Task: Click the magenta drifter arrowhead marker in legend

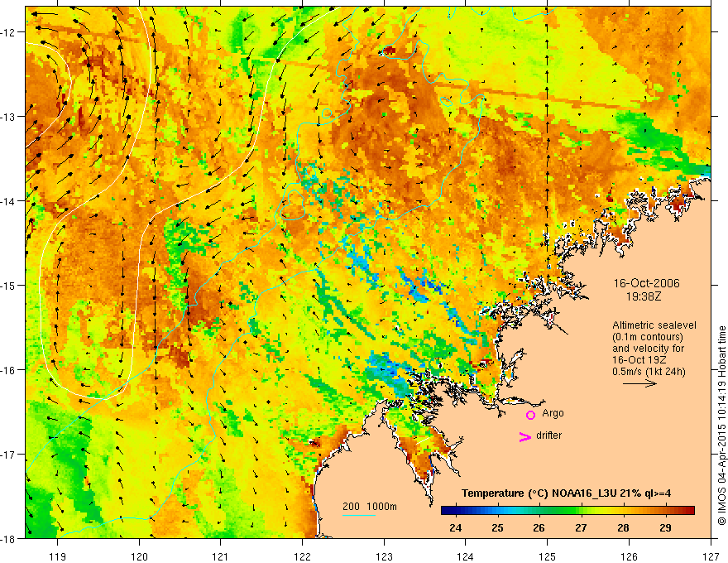Action: pos(525,436)
